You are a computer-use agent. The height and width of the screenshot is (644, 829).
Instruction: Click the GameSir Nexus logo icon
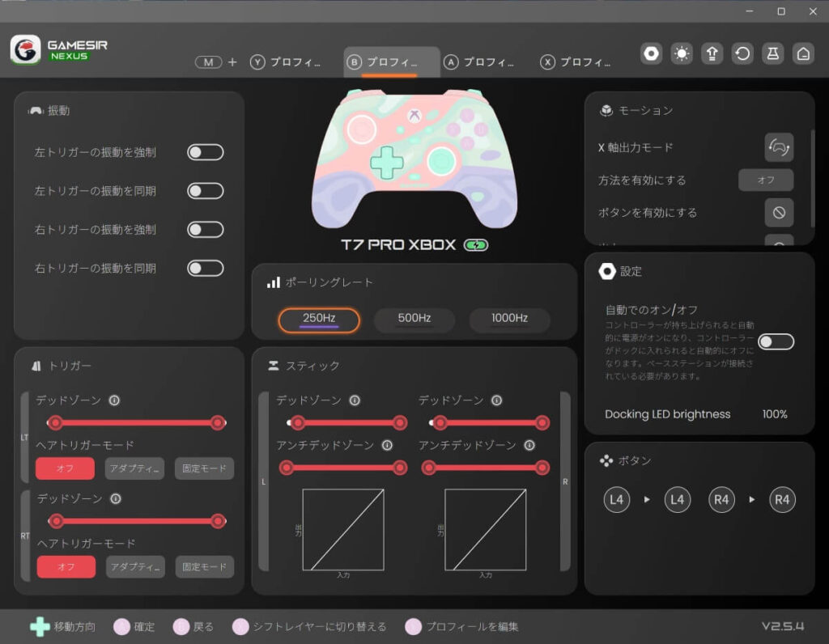pos(25,50)
